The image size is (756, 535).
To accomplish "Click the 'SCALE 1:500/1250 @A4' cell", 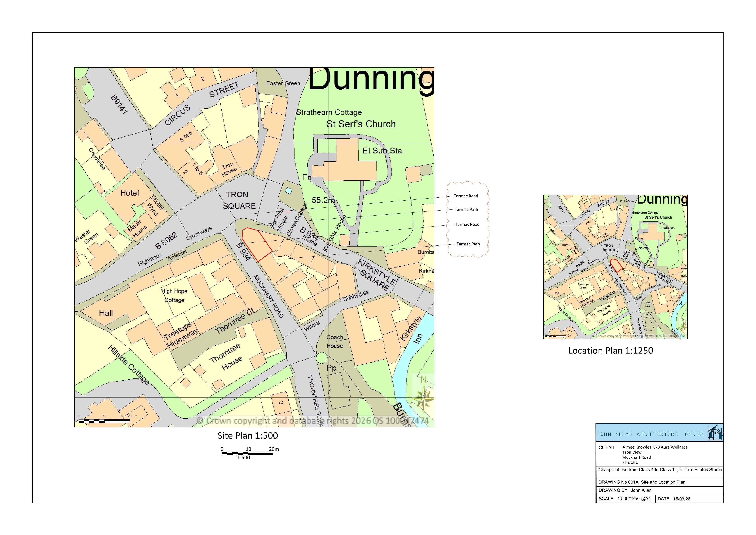I will [626, 498].
